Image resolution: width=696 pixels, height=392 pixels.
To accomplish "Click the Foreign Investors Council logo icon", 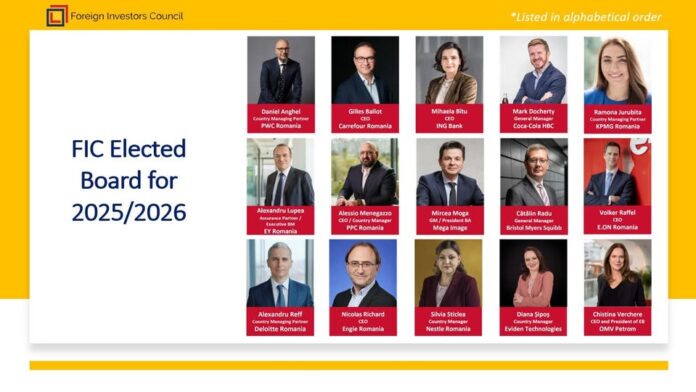I will (x=57, y=16).
